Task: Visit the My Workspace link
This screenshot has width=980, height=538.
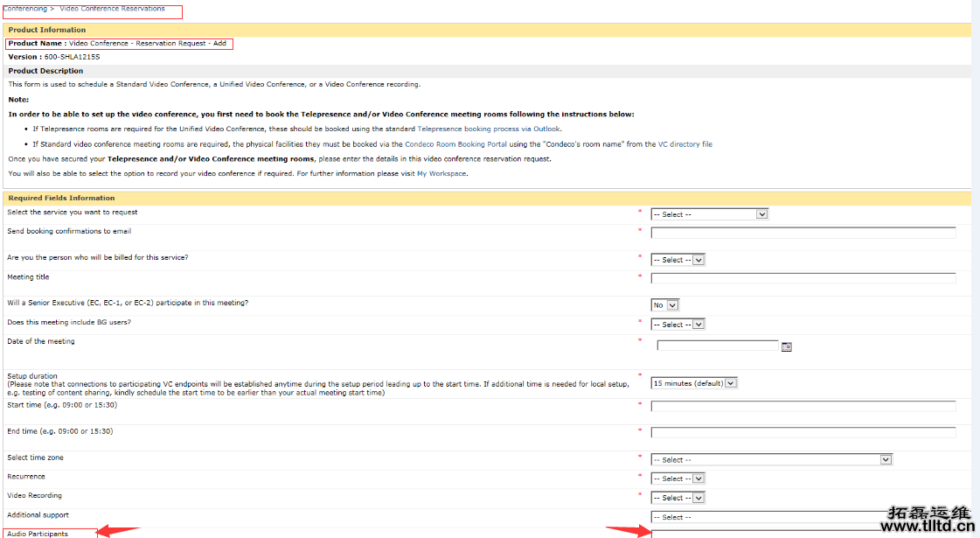Action: (x=441, y=174)
